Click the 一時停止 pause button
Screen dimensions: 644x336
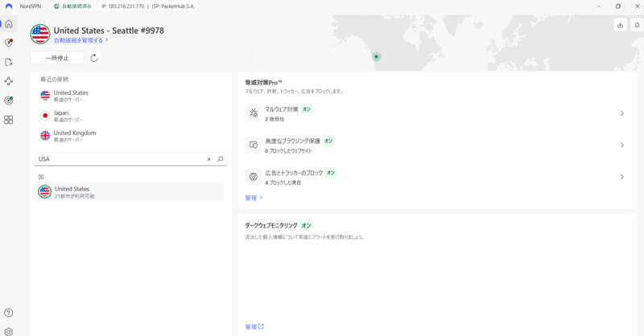pyautogui.click(x=57, y=58)
